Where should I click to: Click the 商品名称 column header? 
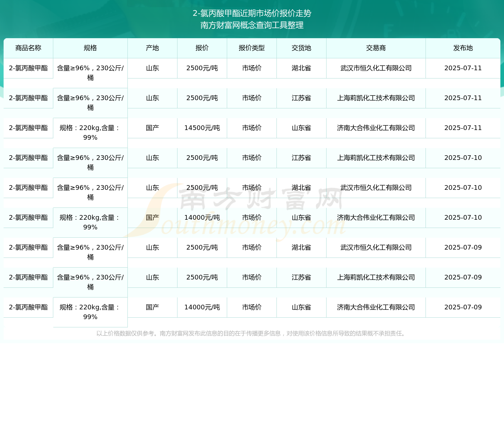(x=28, y=48)
